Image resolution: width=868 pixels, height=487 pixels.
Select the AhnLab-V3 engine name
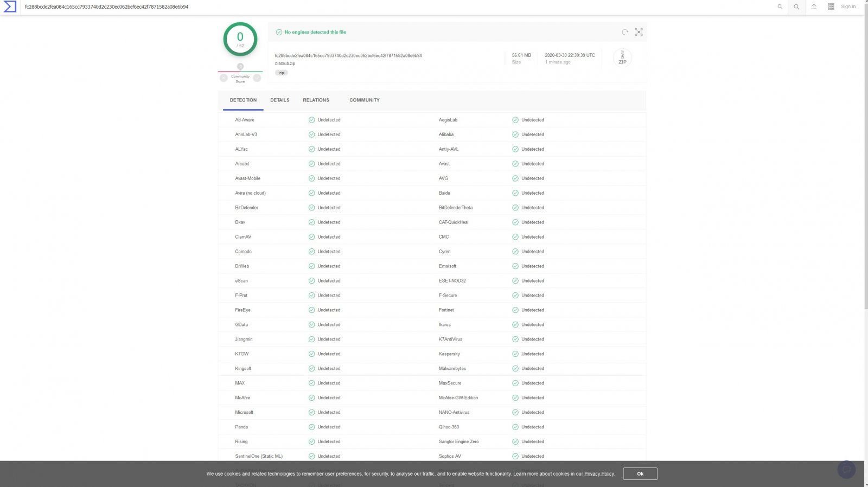(246, 134)
